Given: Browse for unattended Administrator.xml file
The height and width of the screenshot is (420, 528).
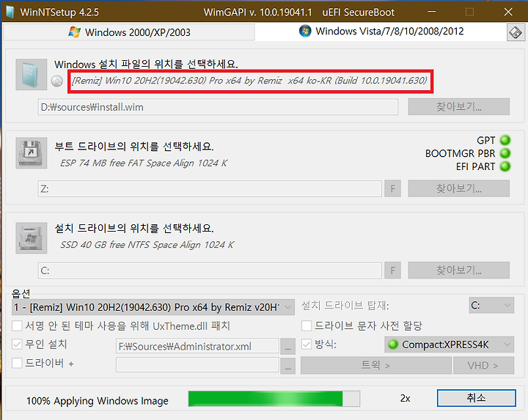Looking at the screenshot, I should [287, 346].
